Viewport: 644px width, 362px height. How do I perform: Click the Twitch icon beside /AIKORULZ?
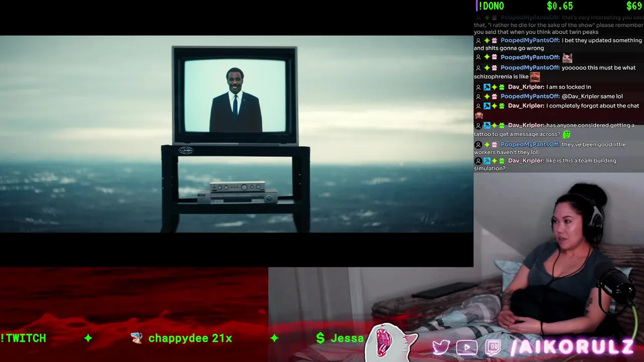(x=493, y=347)
